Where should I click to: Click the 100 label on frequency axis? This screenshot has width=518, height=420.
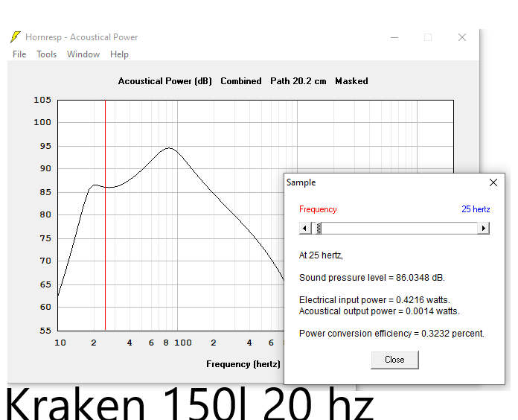183,343
